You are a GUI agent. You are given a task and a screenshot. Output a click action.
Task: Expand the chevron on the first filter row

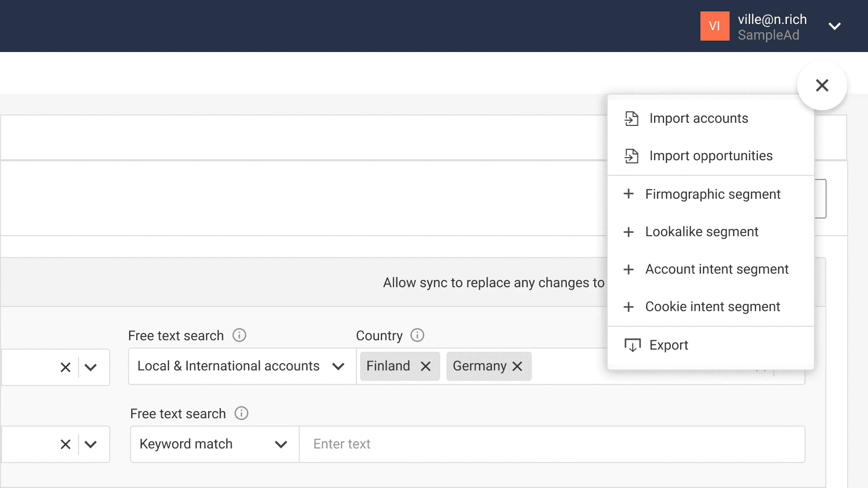point(91,367)
